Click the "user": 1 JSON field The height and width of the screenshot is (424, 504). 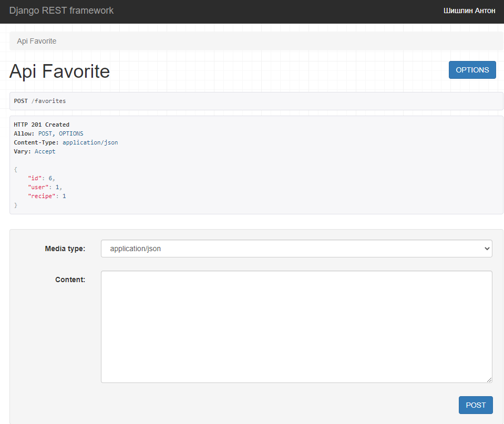pyautogui.click(x=45, y=187)
